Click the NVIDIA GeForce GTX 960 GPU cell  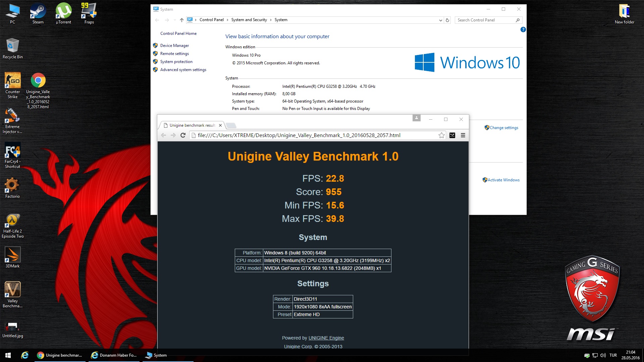tap(327, 268)
